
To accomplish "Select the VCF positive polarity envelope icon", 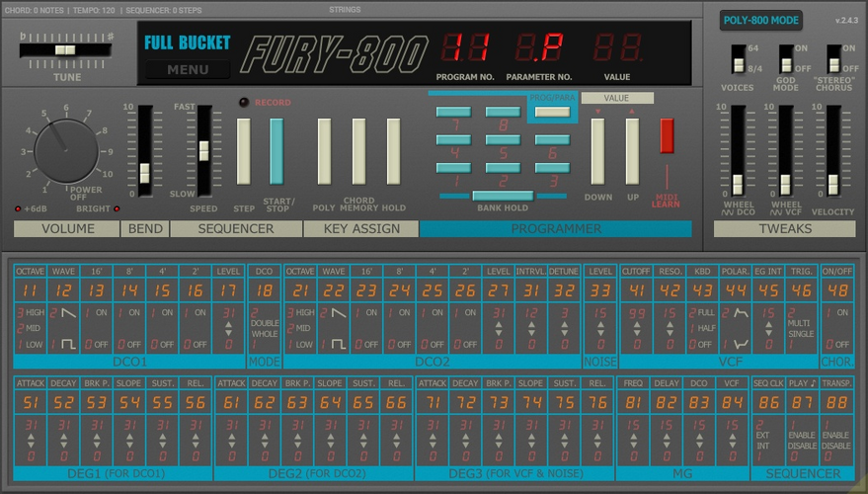I will 741,313.
